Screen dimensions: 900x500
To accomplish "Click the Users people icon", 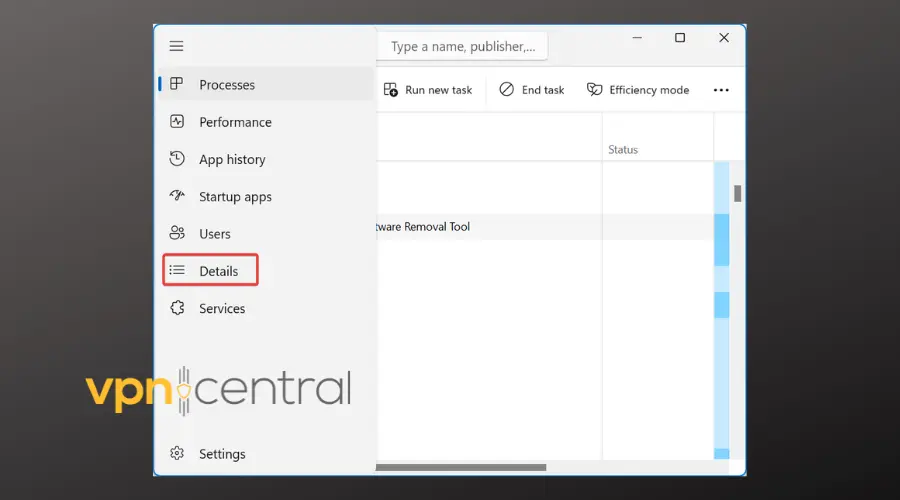I will [x=177, y=233].
